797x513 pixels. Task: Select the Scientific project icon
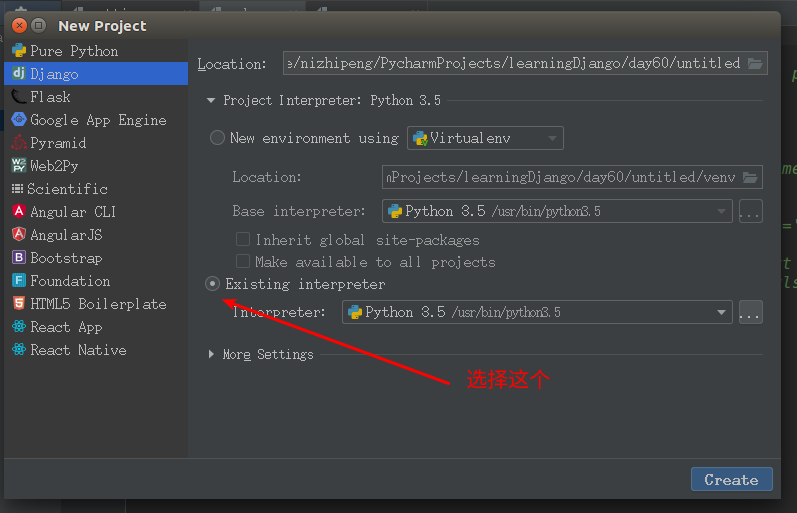(17, 189)
